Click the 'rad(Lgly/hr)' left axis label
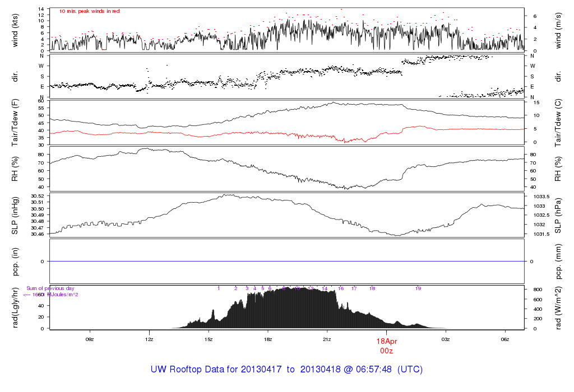 point(16,307)
